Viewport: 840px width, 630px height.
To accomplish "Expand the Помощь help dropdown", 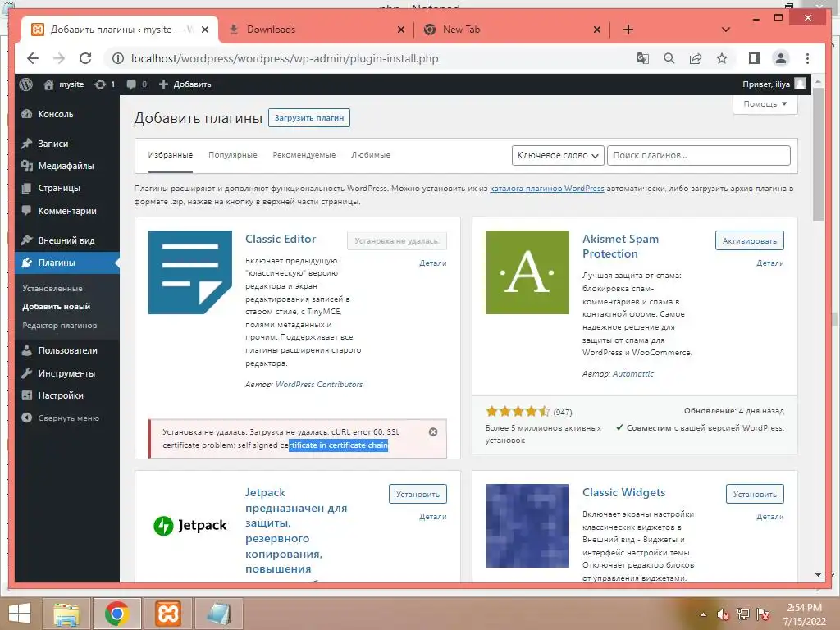I will [x=765, y=104].
